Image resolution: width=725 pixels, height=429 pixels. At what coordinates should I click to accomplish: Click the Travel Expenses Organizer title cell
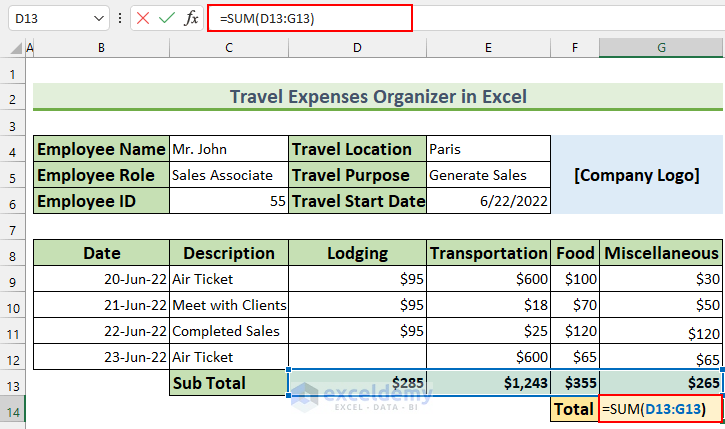click(x=378, y=97)
